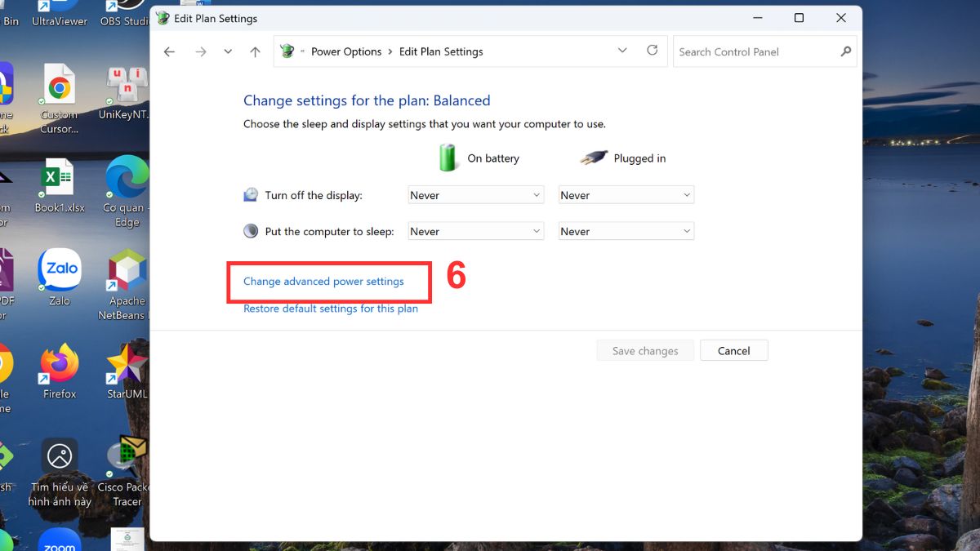Refresh the Edit Plan Settings page

(652, 51)
